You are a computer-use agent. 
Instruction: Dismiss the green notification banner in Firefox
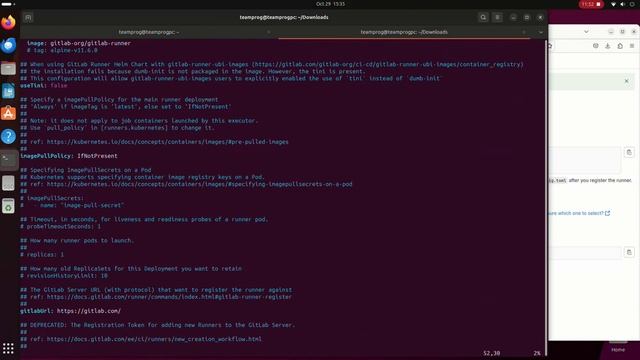(x=627, y=81)
